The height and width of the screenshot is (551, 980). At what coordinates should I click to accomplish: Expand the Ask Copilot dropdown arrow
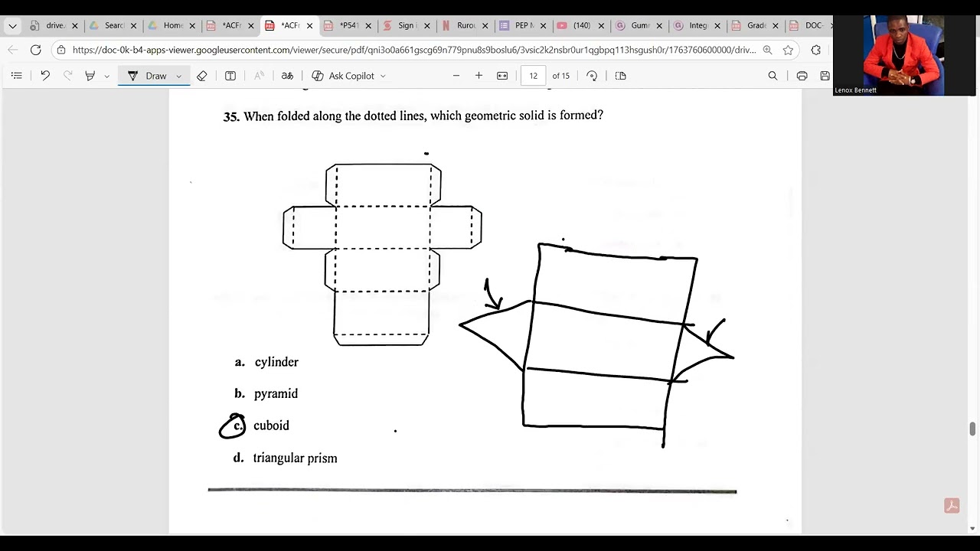[383, 76]
